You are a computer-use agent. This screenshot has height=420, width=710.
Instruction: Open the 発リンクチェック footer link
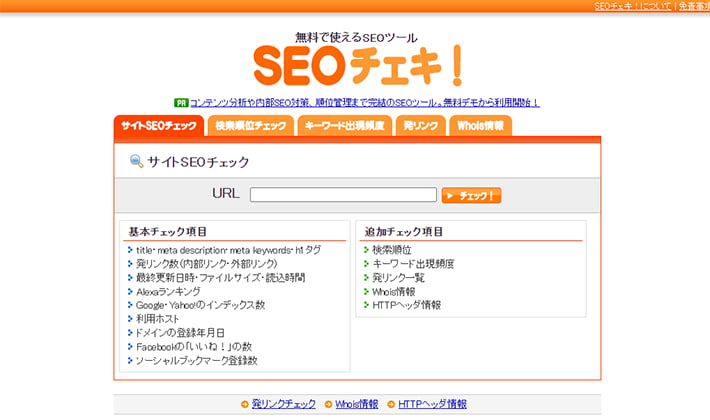283,404
